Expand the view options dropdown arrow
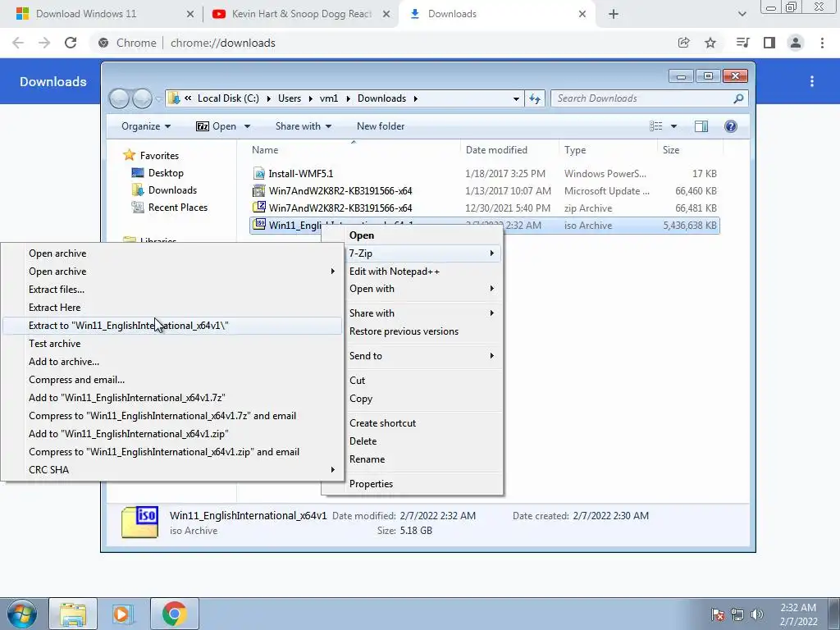This screenshot has height=630, width=840. point(674,126)
